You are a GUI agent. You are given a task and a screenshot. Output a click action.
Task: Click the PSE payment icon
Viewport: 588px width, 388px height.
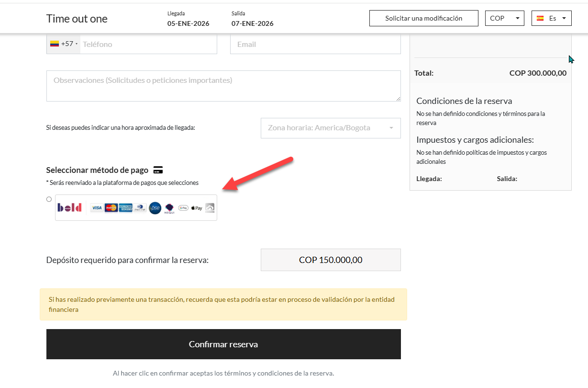point(155,208)
